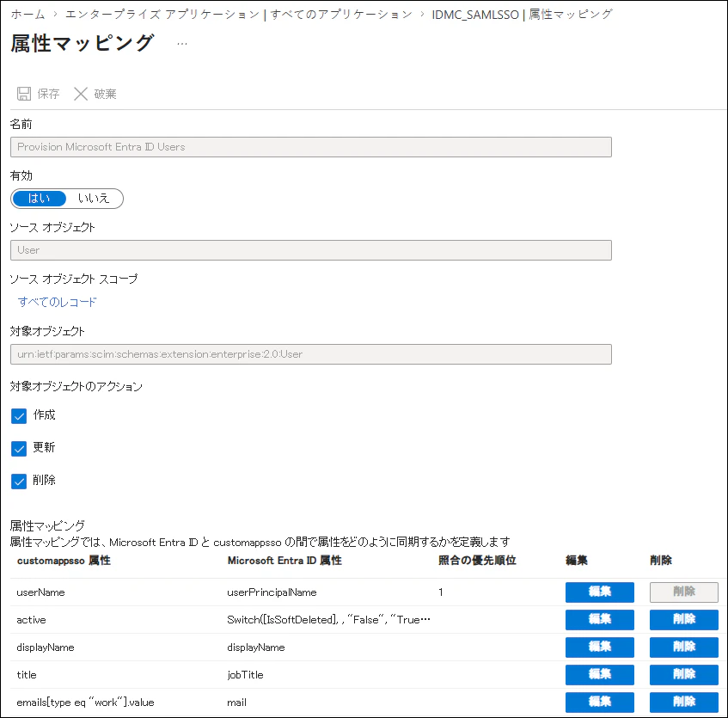
Task: Click the customappsso 属性 column header
Action: [x=64, y=561]
